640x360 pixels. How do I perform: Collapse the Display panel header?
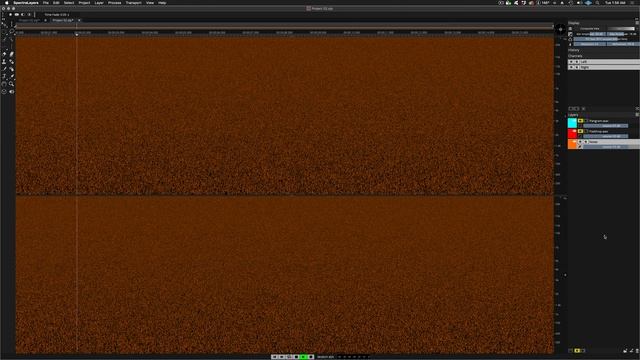click(x=573, y=23)
